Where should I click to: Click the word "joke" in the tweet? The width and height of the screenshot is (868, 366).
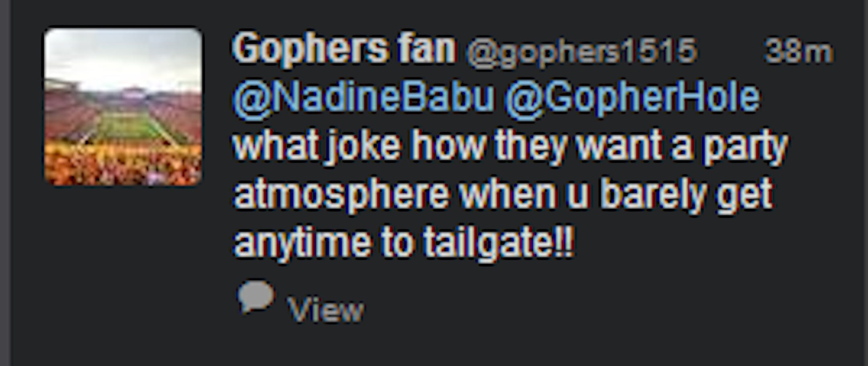tap(364, 146)
